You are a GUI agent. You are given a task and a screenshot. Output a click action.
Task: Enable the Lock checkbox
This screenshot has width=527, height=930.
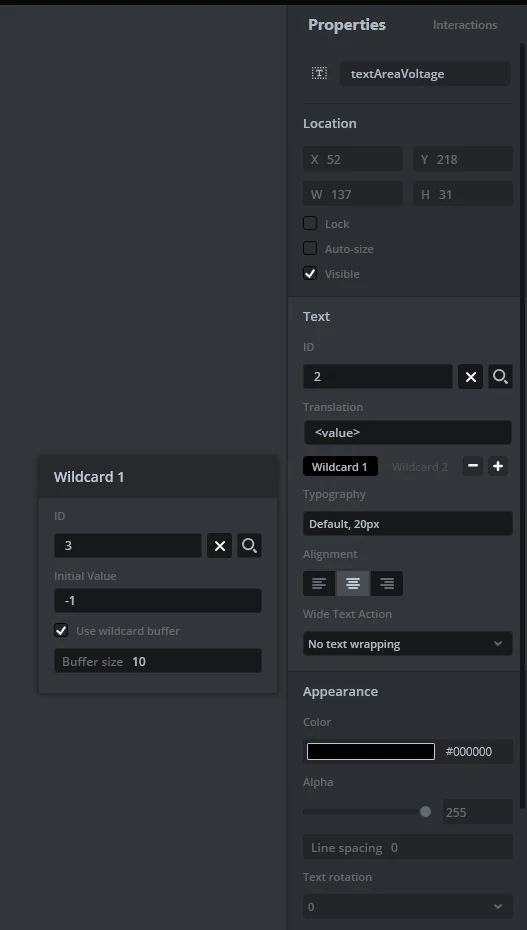[x=310, y=224]
